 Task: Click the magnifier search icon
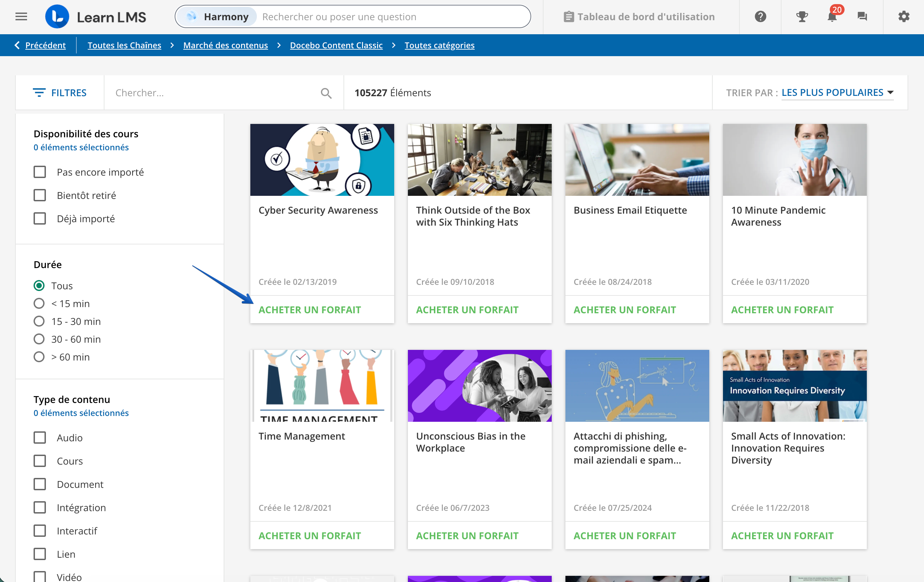326,93
